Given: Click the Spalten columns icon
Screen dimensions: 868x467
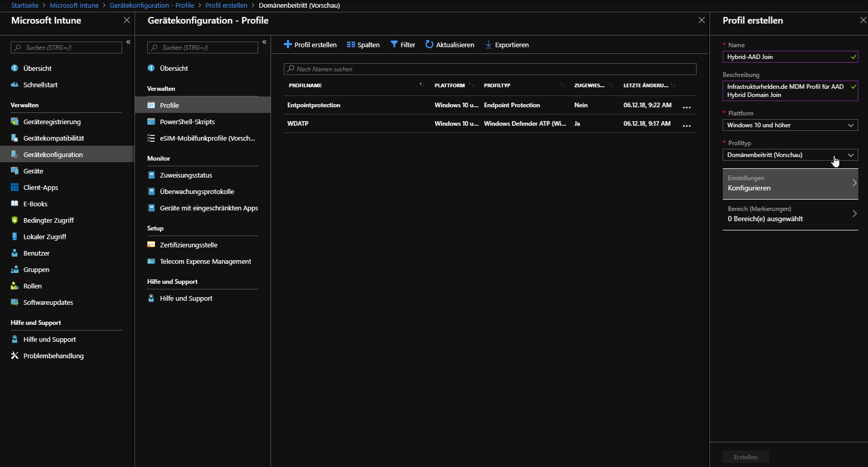Looking at the screenshot, I should click(x=351, y=45).
